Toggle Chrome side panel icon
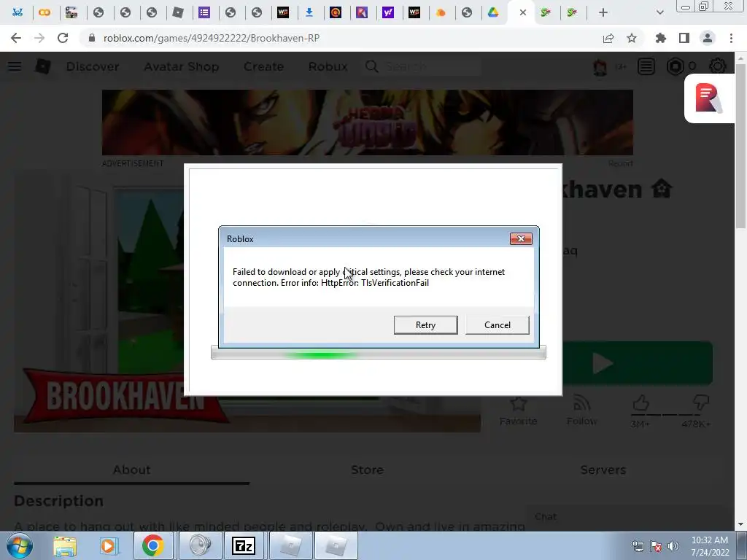Viewport: 747px width, 560px height. click(684, 38)
